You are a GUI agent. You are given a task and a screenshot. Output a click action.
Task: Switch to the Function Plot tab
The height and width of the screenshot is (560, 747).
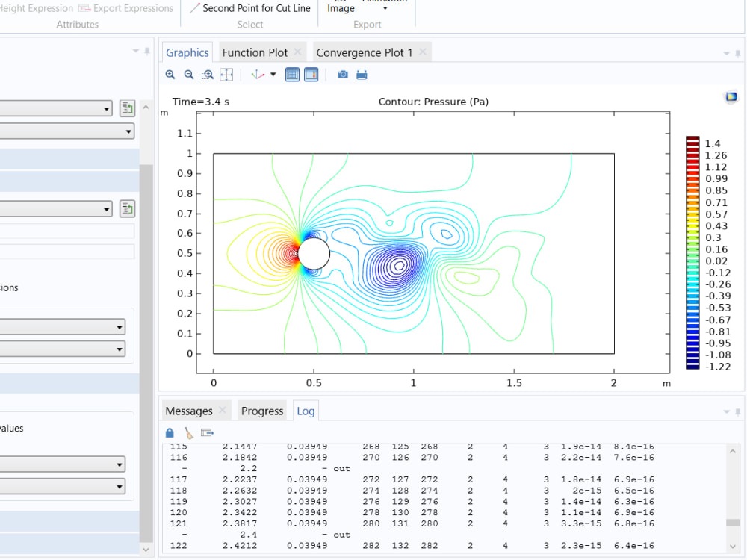[258, 52]
